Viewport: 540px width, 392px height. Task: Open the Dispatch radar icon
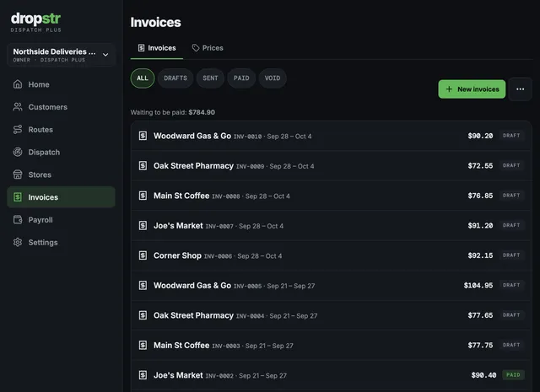pyautogui.click(x=18, y=152)
